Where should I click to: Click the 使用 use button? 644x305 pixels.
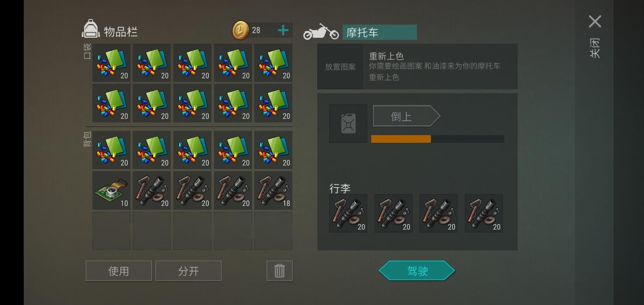(x=119, y=271)
